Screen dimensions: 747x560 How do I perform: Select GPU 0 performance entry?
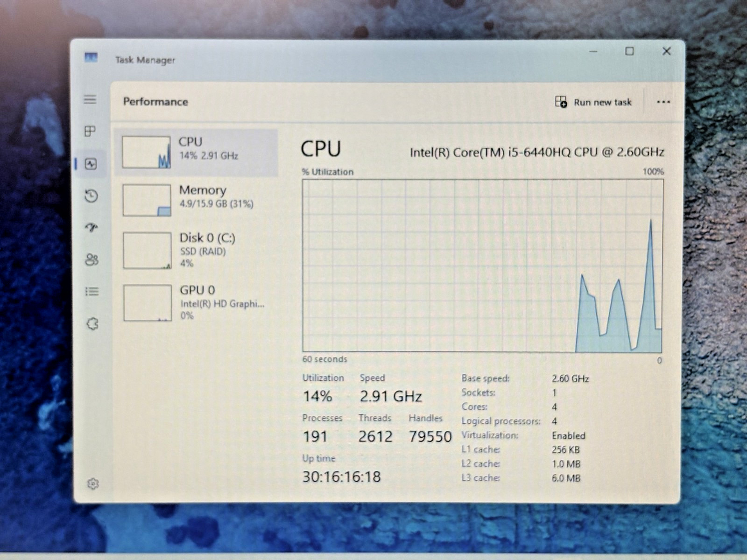click(x=196, y=302)
